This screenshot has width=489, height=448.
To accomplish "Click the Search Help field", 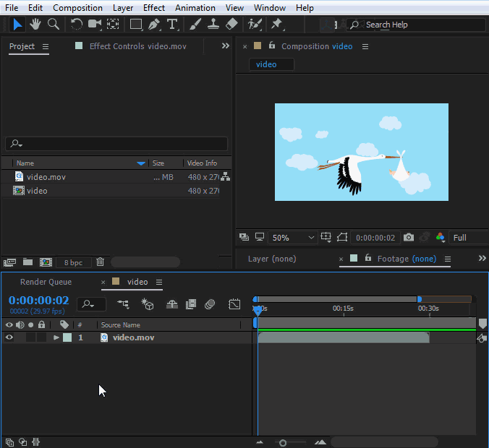I will 417,25.
